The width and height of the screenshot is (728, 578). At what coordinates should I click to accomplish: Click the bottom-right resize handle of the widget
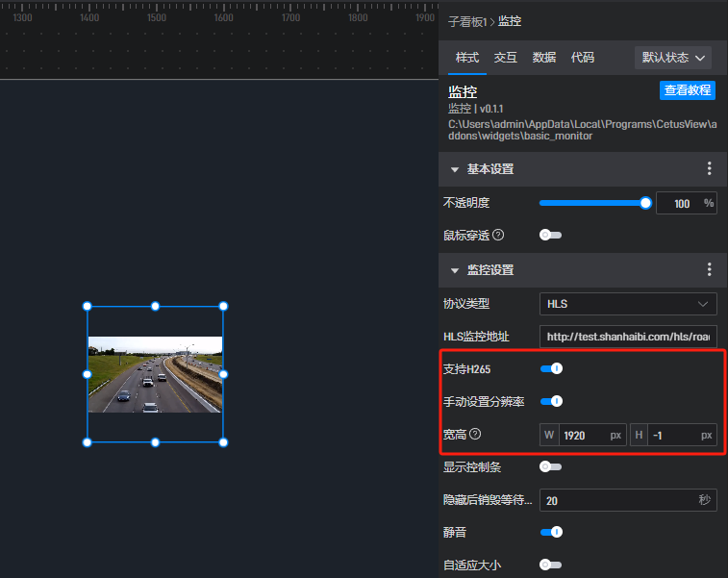(x=223, y=442)
